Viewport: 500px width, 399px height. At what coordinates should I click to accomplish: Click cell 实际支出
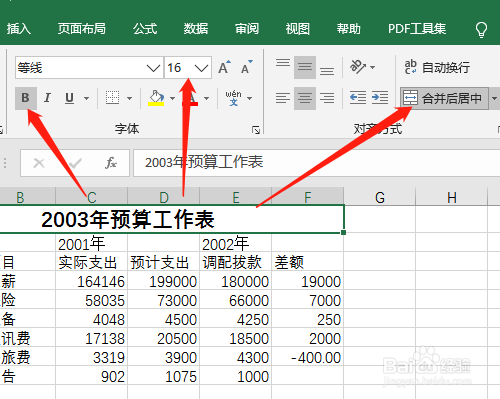click(91, 262)
